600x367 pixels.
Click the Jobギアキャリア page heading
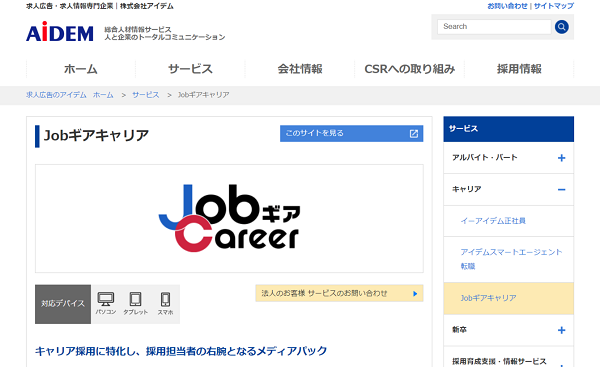(x=96, y=135)
